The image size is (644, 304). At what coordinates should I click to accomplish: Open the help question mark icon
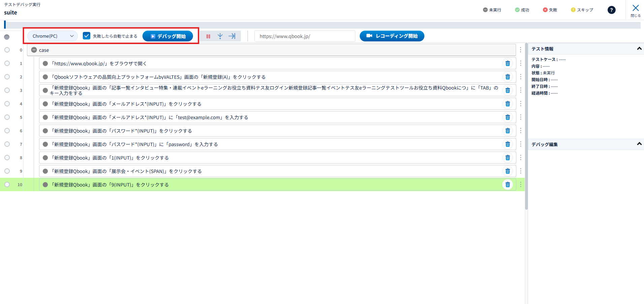pyautogui.click(x=611, y=10)
